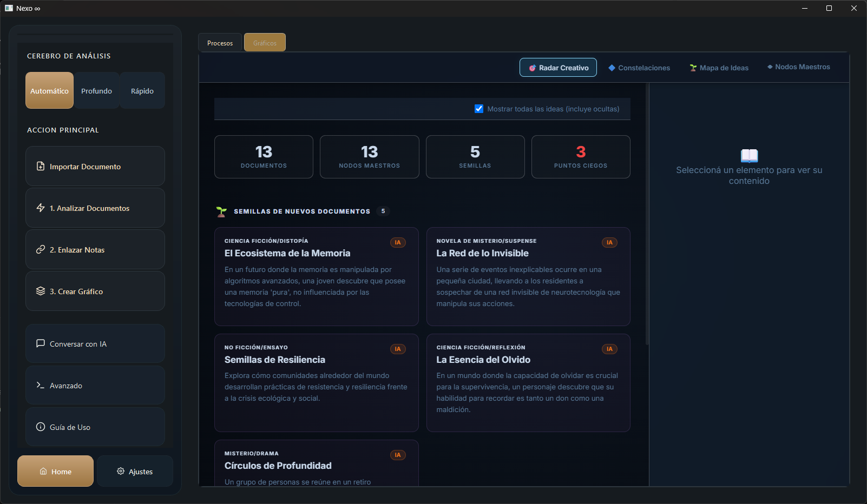Click the seed count badge showing 5
The image size is (867, 504).
coord(383,211)
